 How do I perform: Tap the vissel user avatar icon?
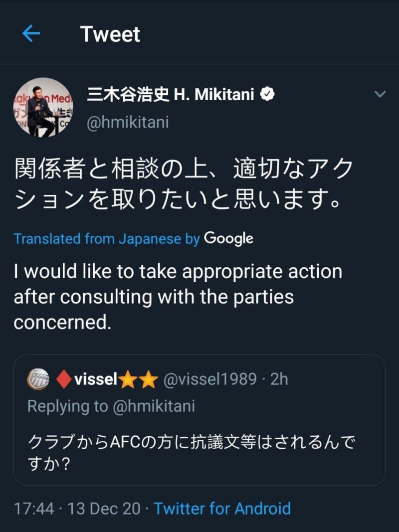39,380
